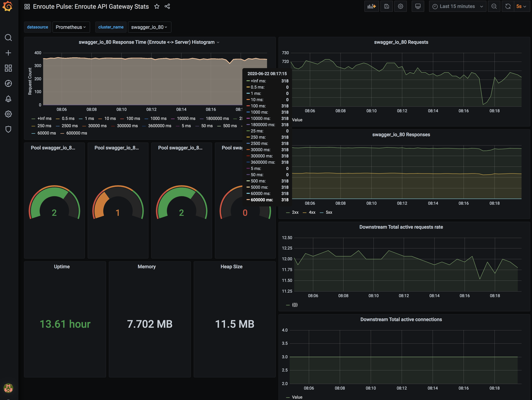The image size is (532, 400).
Task: Open the Explore compass icon
Action: pos(8,83)
